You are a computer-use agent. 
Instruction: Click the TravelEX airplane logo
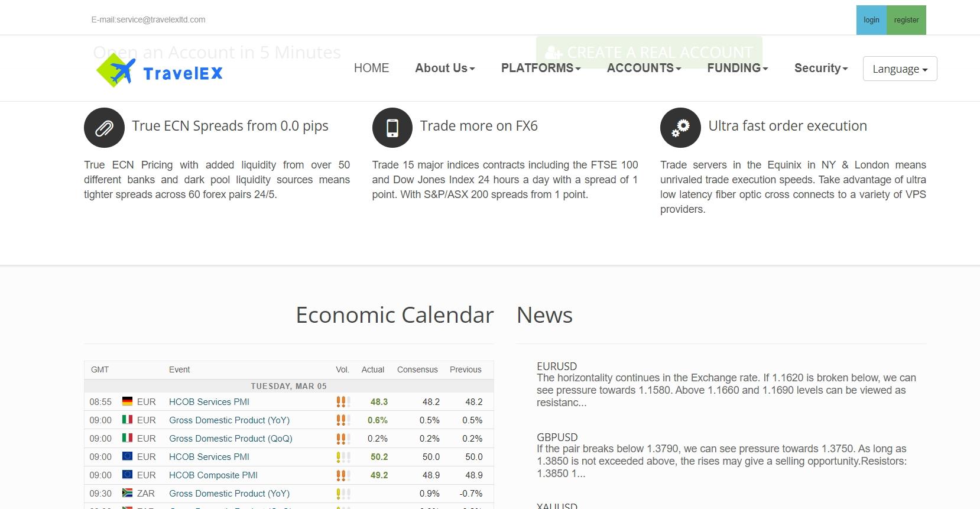(160, 70)
